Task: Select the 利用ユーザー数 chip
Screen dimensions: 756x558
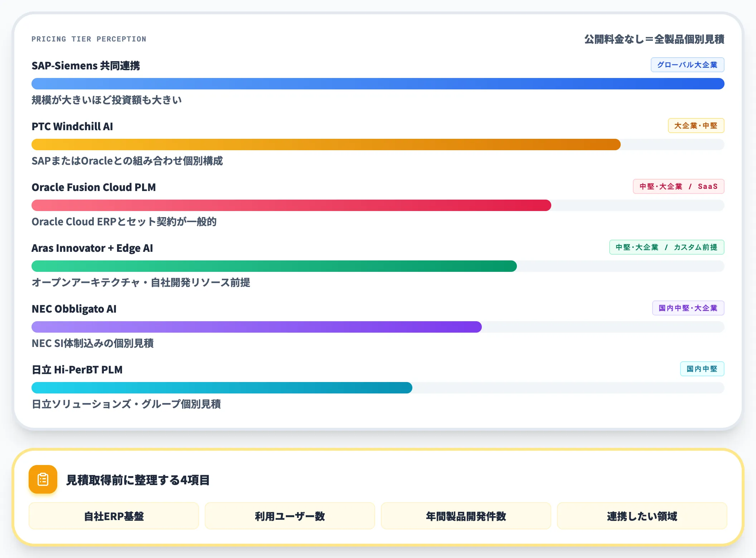Action: (290, 516)
